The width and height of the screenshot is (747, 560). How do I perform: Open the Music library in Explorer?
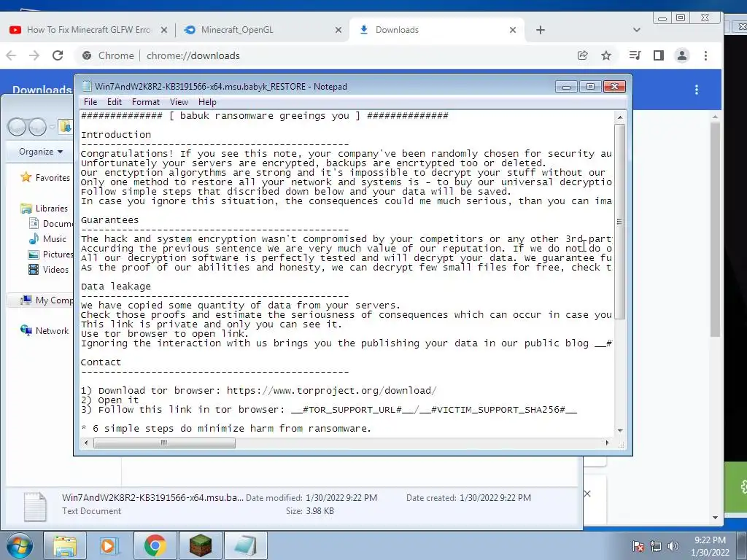click(47, 238)
